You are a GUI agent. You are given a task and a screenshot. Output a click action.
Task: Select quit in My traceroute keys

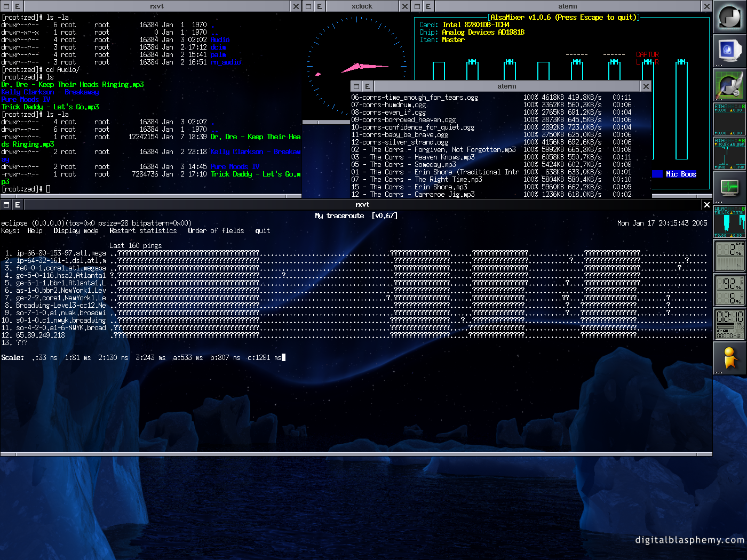coord(263,231)
